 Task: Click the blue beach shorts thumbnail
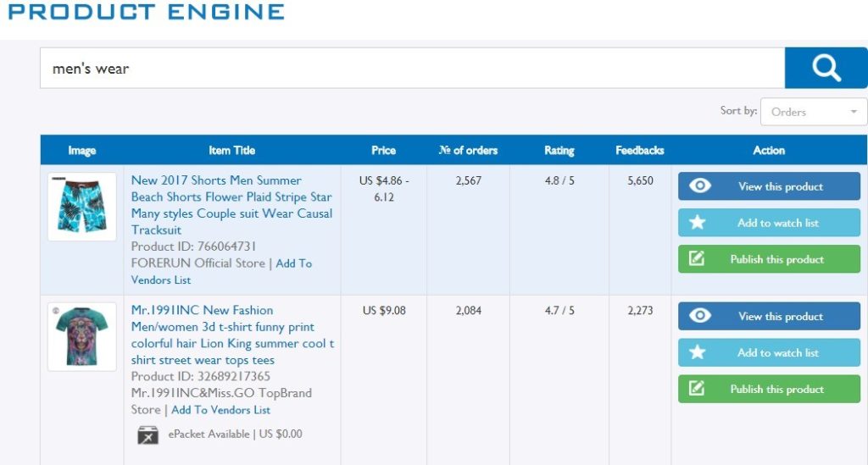point(82,207)
